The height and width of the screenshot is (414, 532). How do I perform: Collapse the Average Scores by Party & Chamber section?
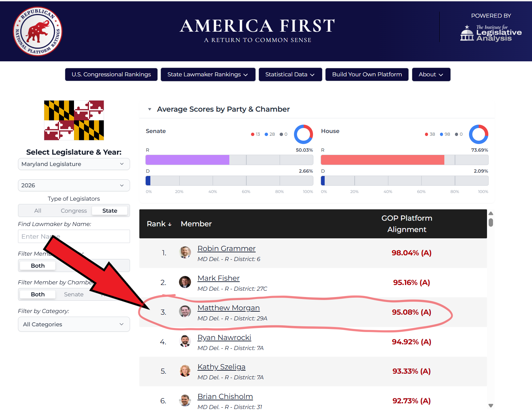(x=150, y=109)
